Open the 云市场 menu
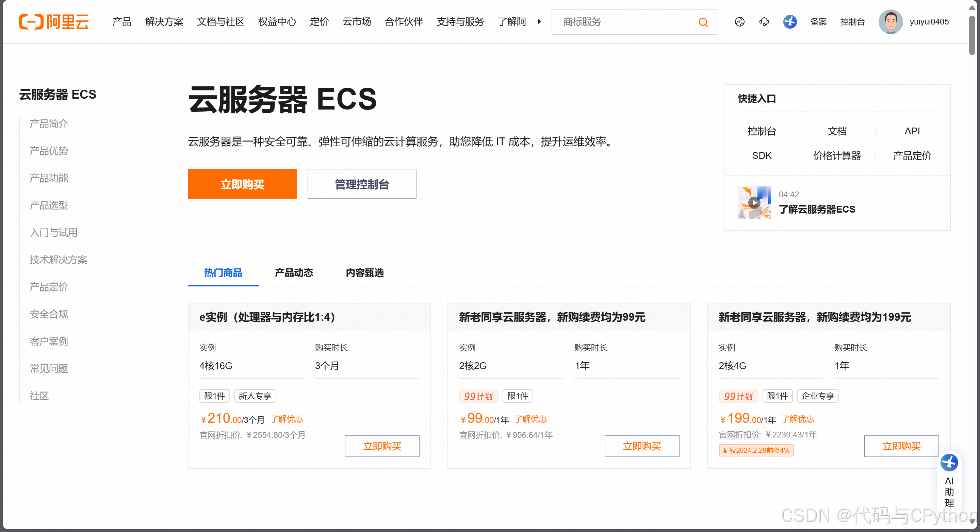This screenshot has width=980, height=532. tap(357, 22)
